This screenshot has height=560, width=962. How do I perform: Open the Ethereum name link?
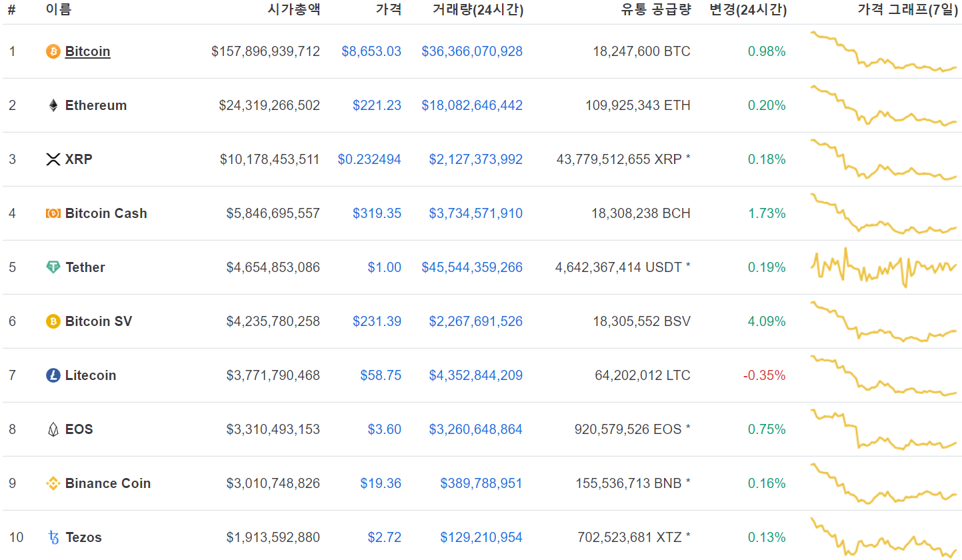(x=96, y=105)
